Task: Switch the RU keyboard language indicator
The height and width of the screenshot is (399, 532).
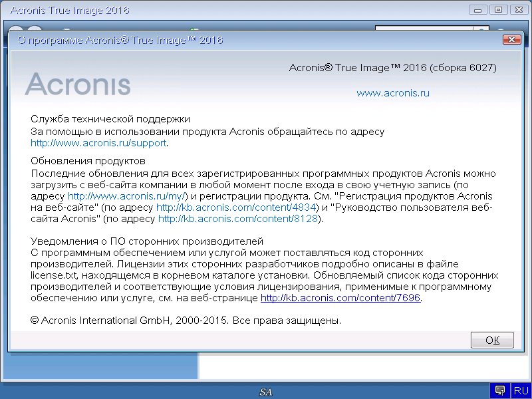Action: point(520,390)
